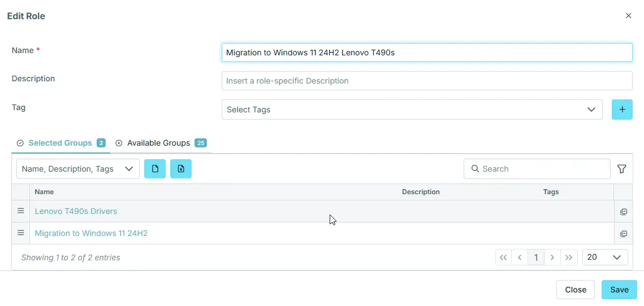
Task: Open the filter funnel icon
Action: [622, 169]
